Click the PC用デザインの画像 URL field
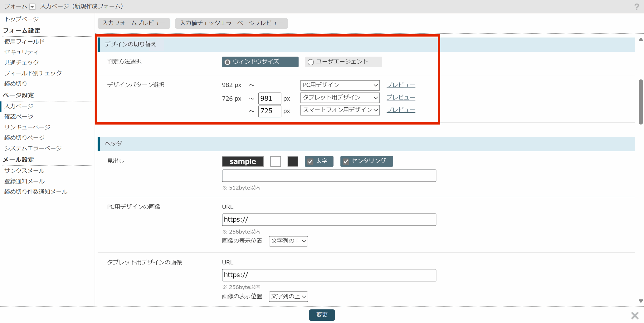The height and width of the screenshot is (323, 644). (x=329, y=220)
